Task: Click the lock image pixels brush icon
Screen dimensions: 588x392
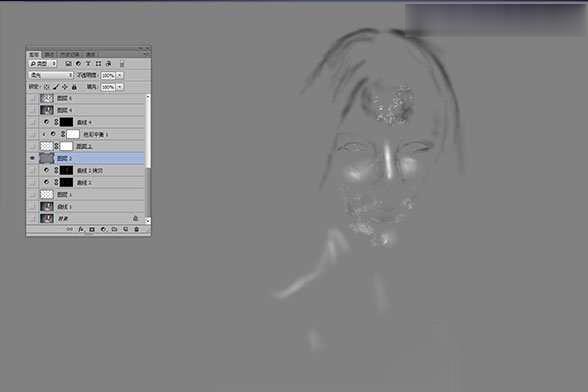Action: point(56,87)
